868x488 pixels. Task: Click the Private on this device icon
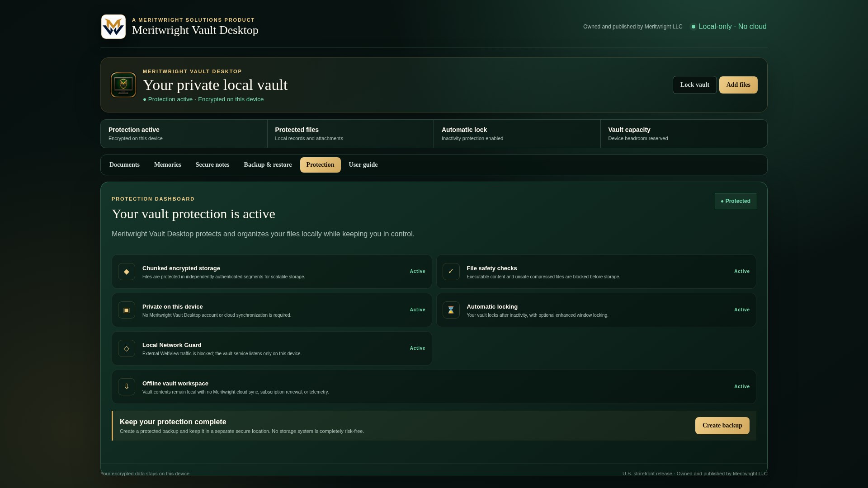pos(127,310)
